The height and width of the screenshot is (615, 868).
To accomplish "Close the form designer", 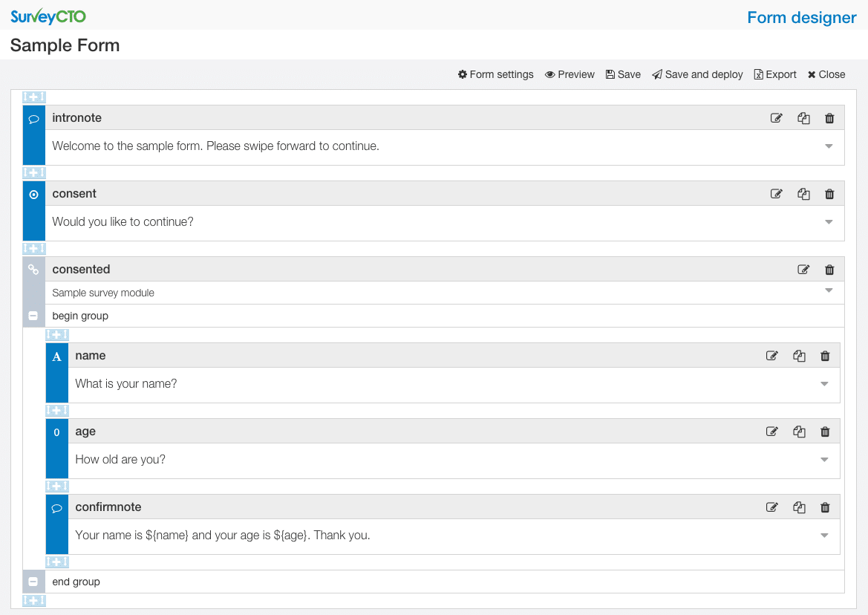I will (x=826, y=75).
